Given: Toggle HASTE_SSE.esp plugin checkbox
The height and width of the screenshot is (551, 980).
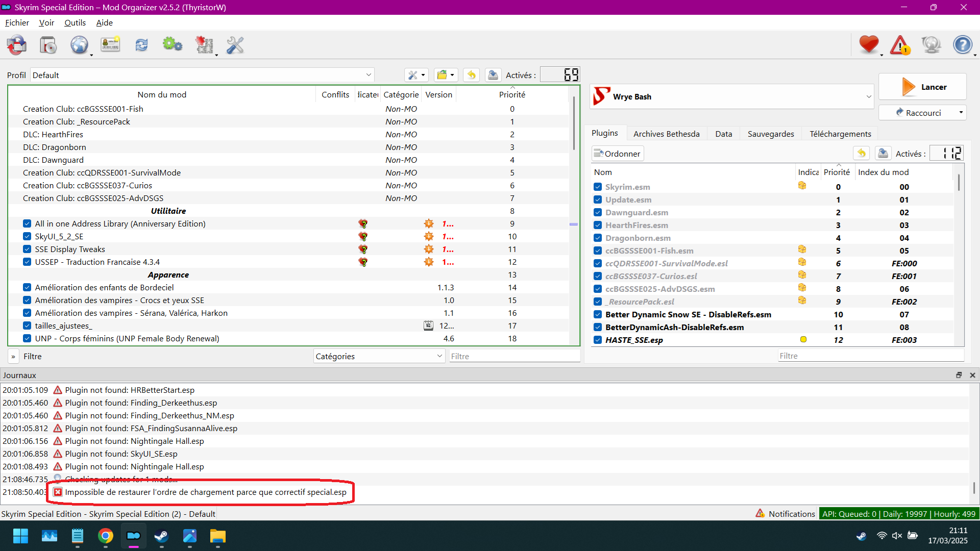Looking at the screenshot, I should pos(598,340).
